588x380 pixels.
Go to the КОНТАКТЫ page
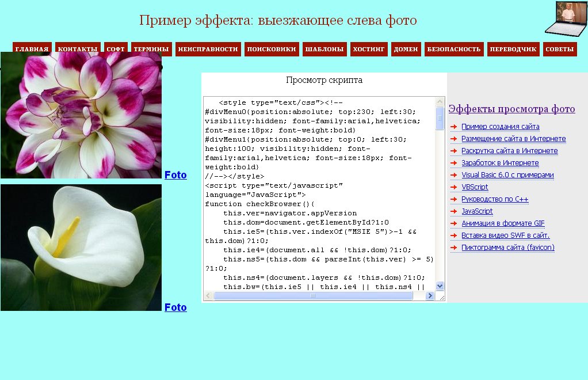tap(78, 50)
